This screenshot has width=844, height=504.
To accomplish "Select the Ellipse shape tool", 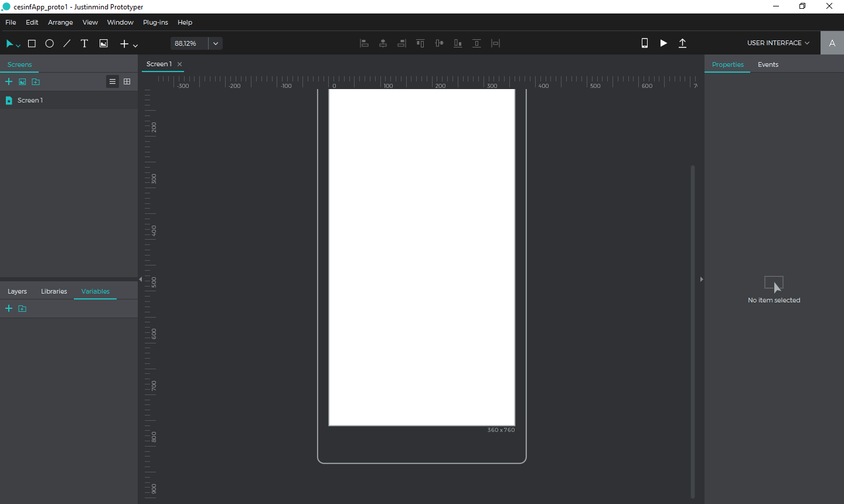I will [x=49, y=43].
